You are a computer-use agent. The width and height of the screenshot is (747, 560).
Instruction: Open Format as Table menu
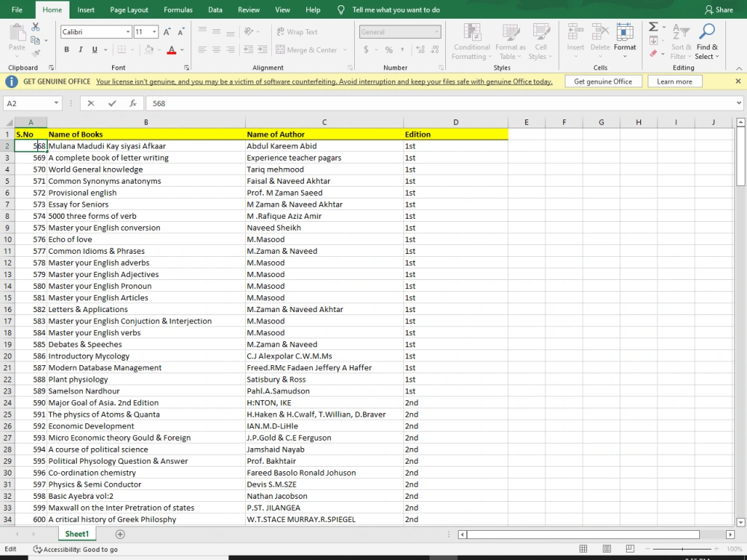[x=510, y=42]
